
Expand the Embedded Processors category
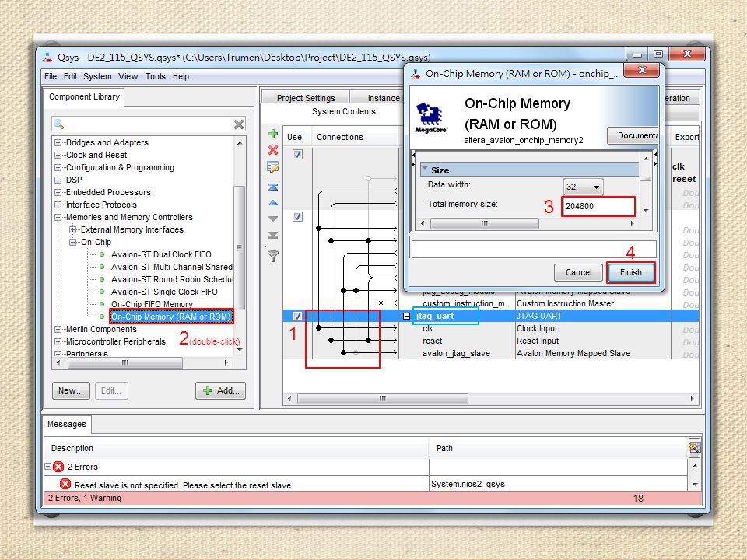(x=58, y=192)
